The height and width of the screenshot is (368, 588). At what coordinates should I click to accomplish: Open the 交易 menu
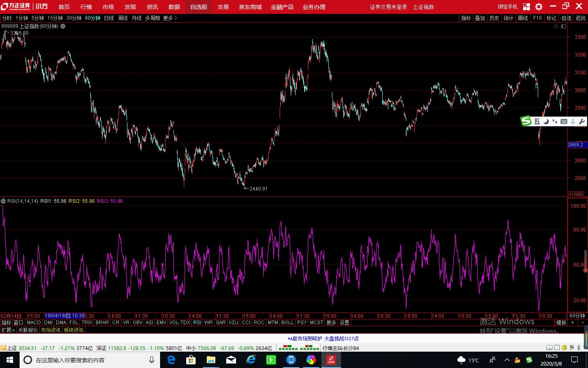tap(223, 7)
